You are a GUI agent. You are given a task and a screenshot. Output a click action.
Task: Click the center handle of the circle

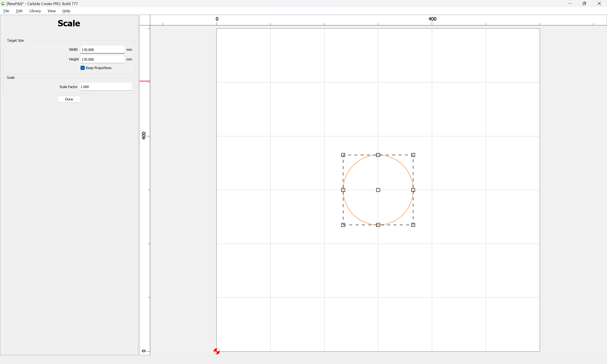(378, 190)
